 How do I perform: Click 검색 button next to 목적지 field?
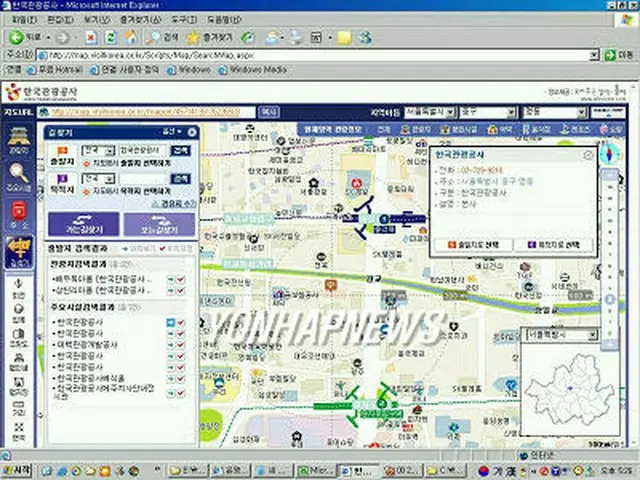click(x=180, y=178)
